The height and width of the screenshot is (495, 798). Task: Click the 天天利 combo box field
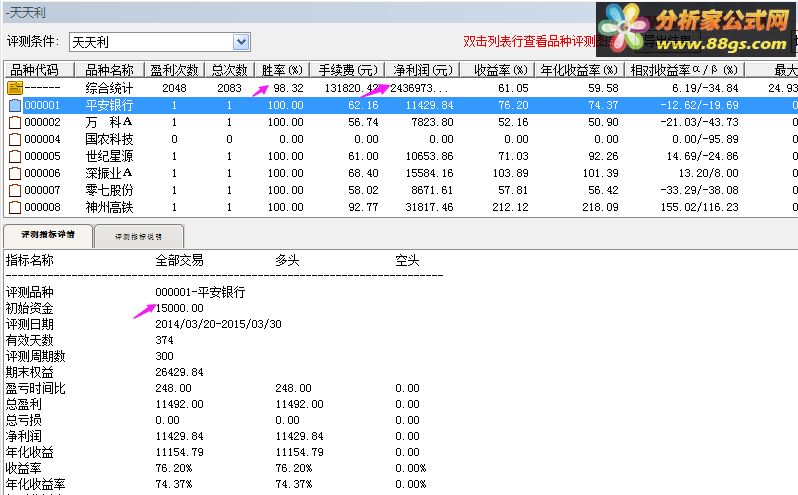(159, 42)
